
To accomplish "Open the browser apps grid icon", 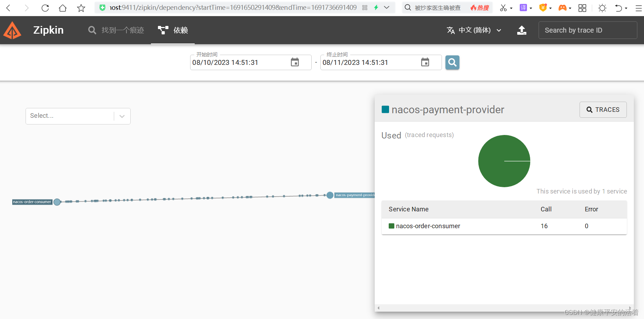I will pos(582,8).
